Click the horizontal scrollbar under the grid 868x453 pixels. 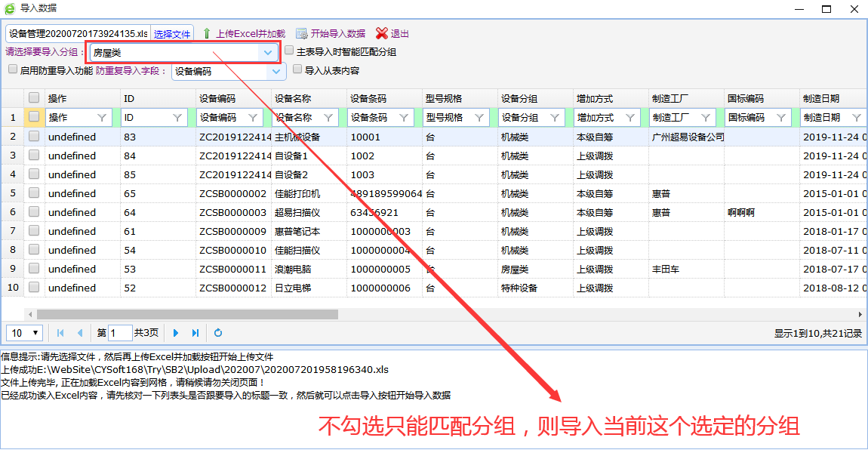coord(187,314)
